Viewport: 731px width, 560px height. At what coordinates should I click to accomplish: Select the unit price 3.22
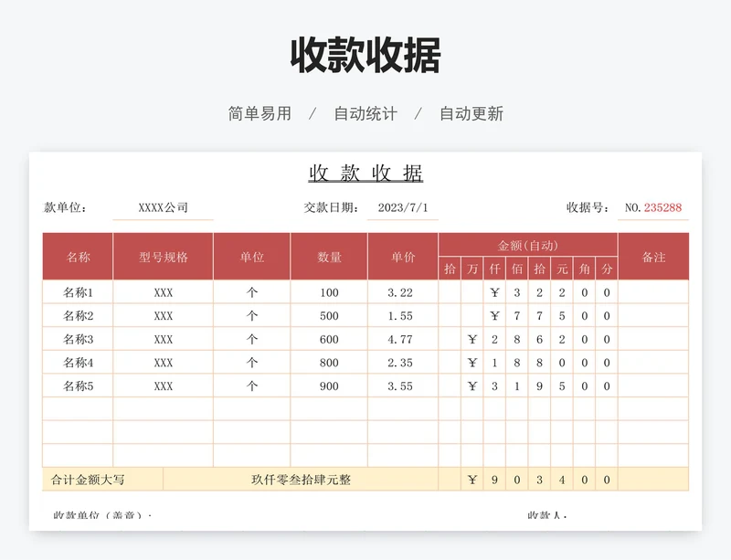(x=403, y=292)
